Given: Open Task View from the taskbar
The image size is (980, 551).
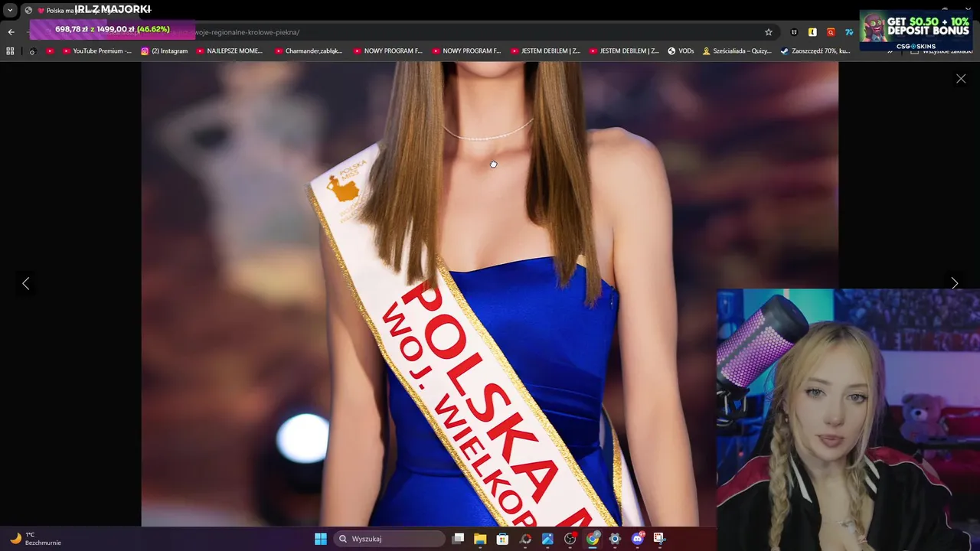Looking at the screenshot, I should [458, 539].
